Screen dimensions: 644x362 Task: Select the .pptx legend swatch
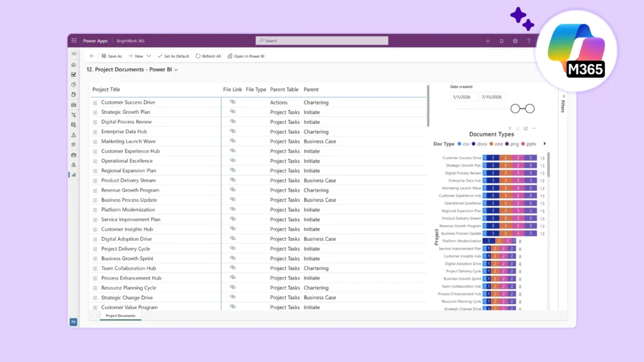coord(523,144)
